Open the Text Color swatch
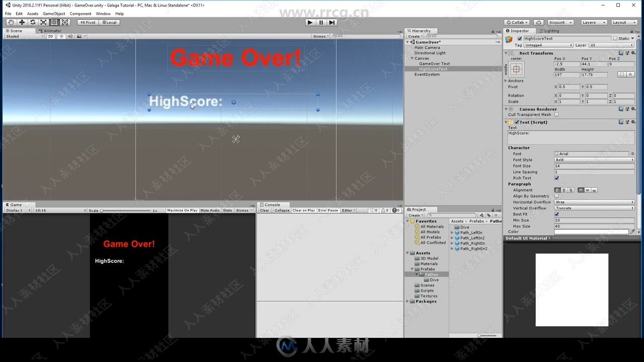This screenshot has width=644, height=362. tap(592, 232)
